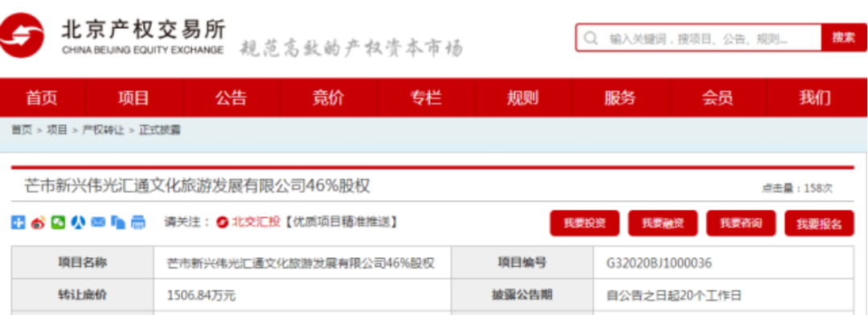Viewport: 868px width, 315px height.
Task: Click the red 搜索 button
Action: [844, 38]
